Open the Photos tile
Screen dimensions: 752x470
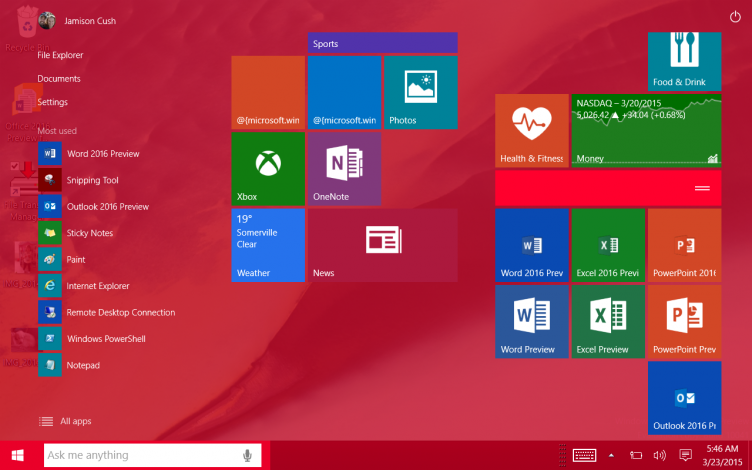tap(419, 92)
